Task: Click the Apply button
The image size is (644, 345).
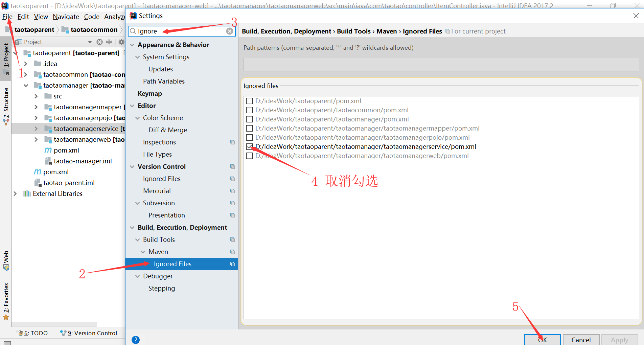Action: tap(620, 340)
